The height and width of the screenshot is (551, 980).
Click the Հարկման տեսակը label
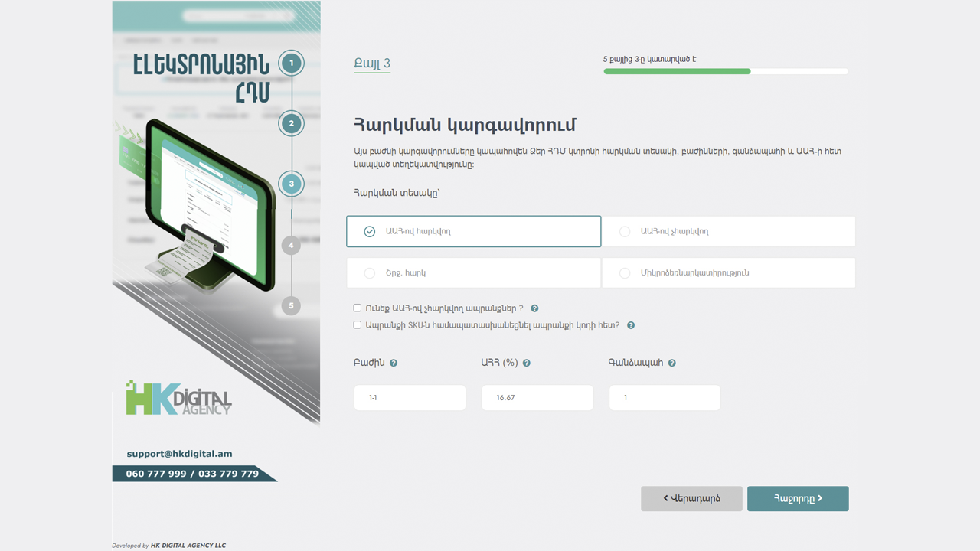click(397, 193)
